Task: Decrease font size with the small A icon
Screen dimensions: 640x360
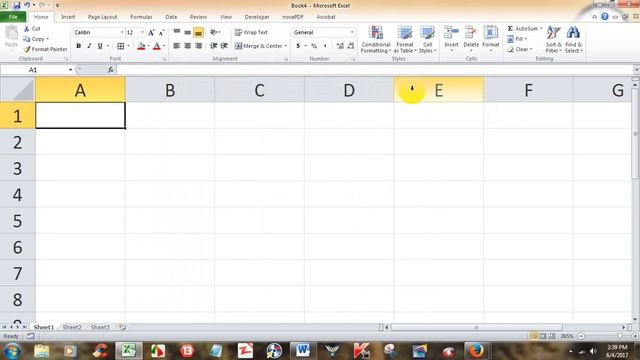Action: pyautogui.click(x=161, y=32)
